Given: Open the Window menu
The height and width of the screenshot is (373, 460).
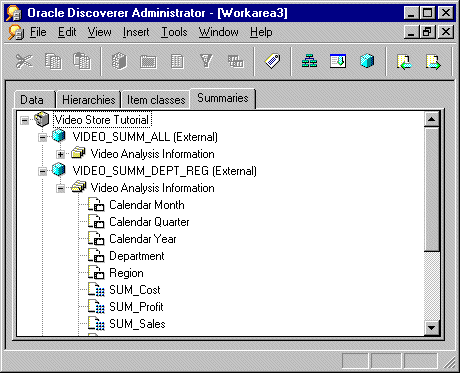Looking at the screenshot, I should click(x=219, y=32).
